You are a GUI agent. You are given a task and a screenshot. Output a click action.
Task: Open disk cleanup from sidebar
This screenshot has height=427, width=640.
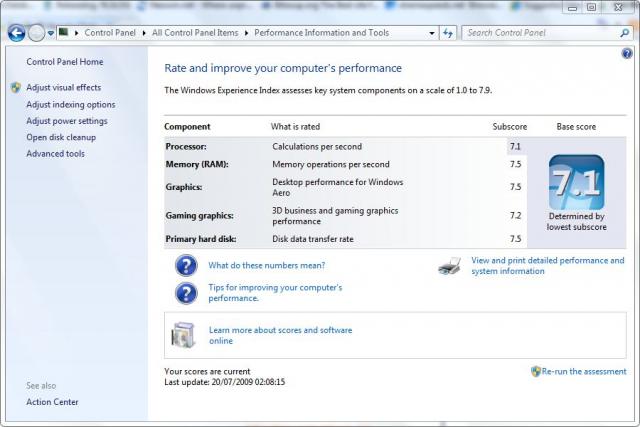(61, 137)
